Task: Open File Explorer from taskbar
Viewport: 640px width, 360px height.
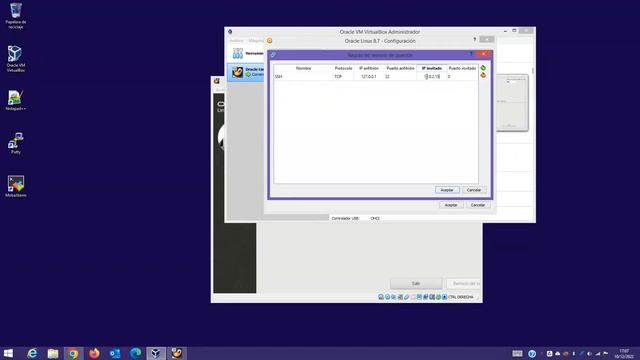Action: (x=53, y=353)
